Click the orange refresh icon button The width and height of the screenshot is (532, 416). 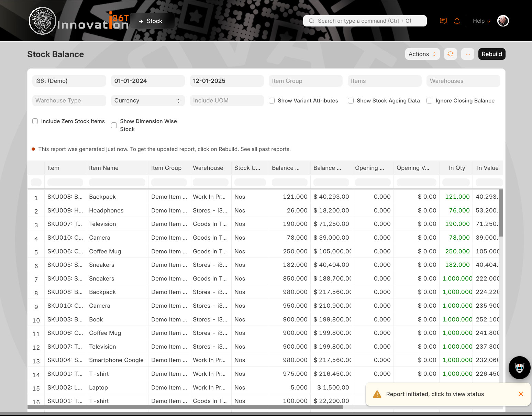click(x=450, y=54)
